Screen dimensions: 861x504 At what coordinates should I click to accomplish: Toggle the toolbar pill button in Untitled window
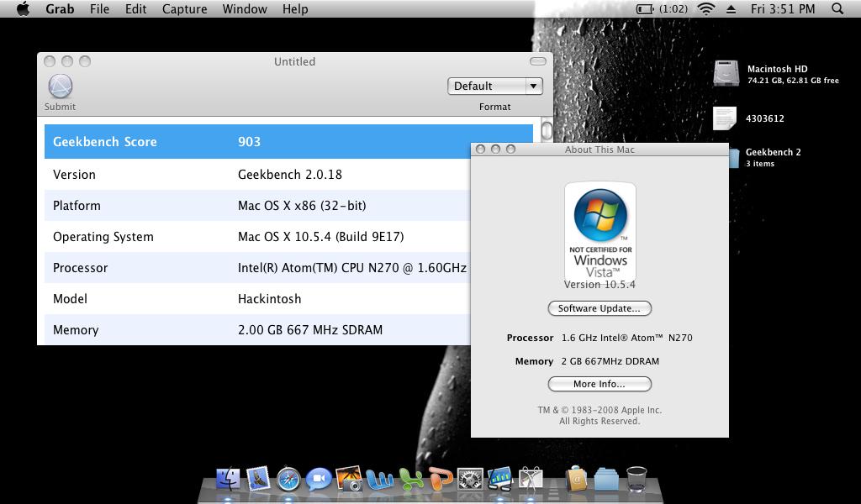(x=537, y=61)
